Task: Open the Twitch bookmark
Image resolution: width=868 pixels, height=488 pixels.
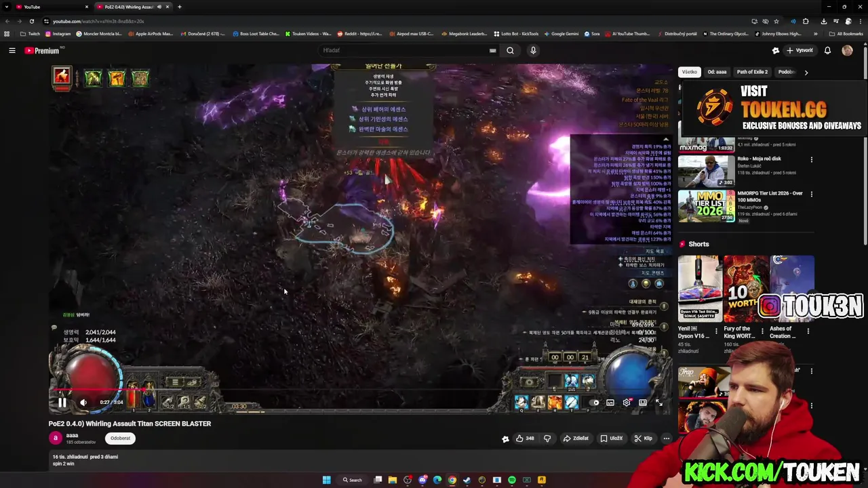Action: [x=30, y=34]
